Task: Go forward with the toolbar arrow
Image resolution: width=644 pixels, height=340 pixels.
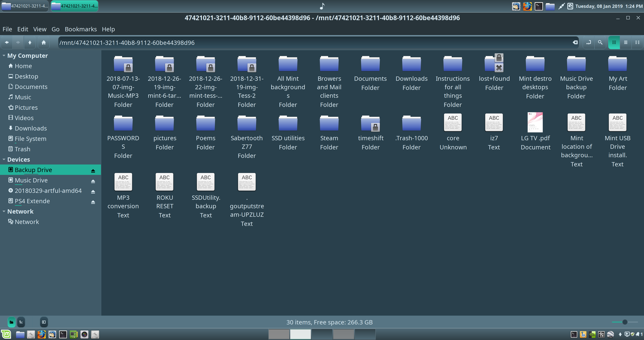Action: tap(18, 42)
